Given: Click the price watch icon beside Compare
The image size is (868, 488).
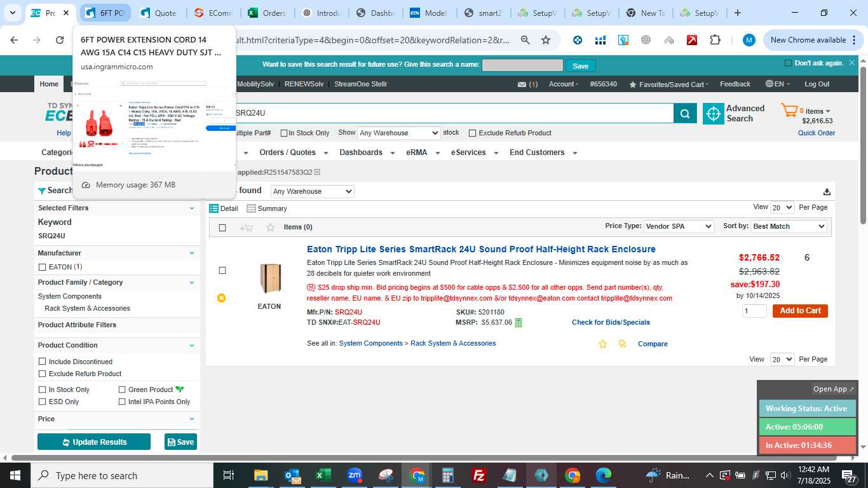Looking at the screenshot, I should (x=622, y=344).
